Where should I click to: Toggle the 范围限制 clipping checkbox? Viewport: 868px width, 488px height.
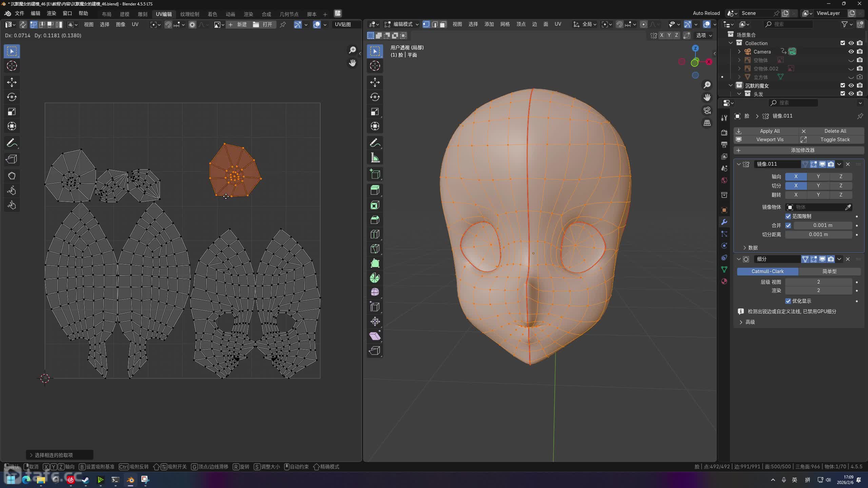tap(788, 216)
